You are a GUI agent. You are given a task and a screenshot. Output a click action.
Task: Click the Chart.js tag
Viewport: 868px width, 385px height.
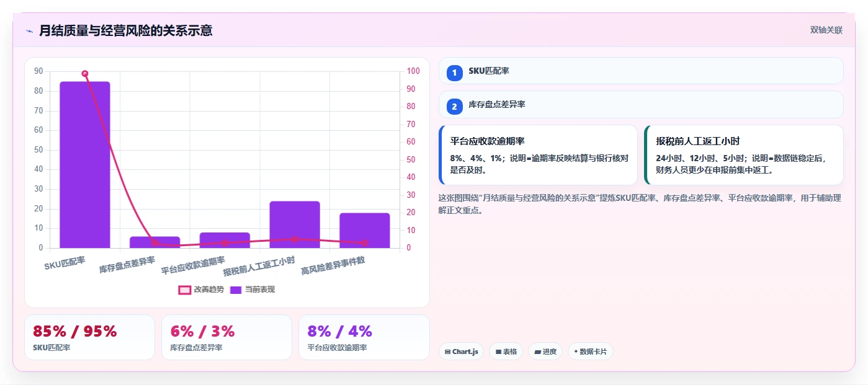pos(461,352)
